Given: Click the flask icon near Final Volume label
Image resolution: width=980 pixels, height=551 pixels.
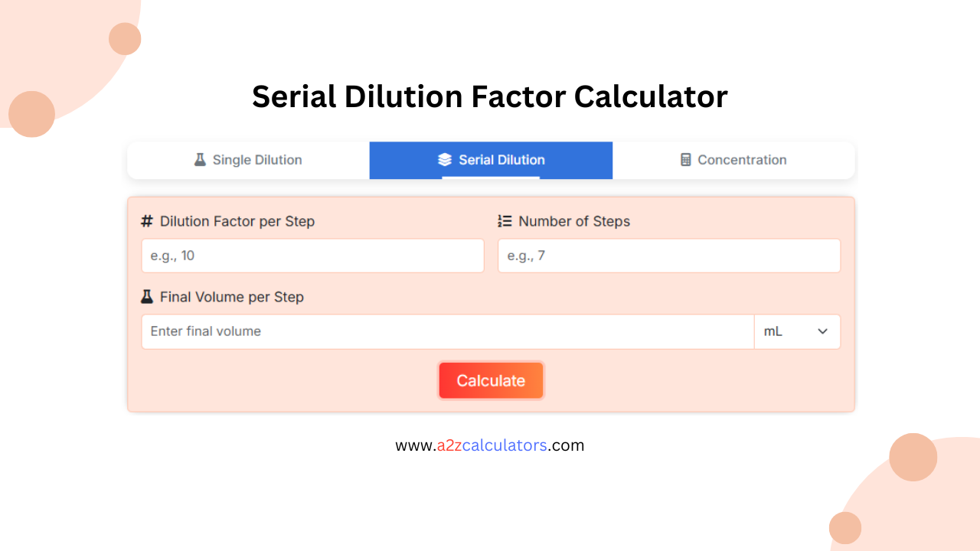Looking at the screenshot, I should pyautogui.click(x=147, y=297).
